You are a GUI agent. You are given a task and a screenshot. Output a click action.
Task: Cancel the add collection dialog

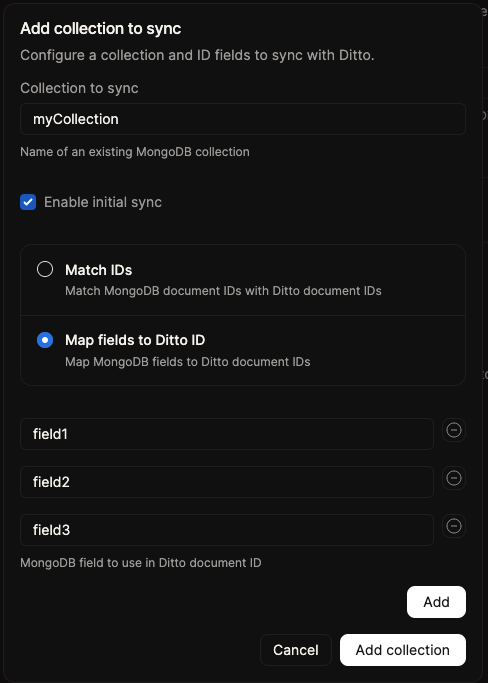[x=296, y=650]
